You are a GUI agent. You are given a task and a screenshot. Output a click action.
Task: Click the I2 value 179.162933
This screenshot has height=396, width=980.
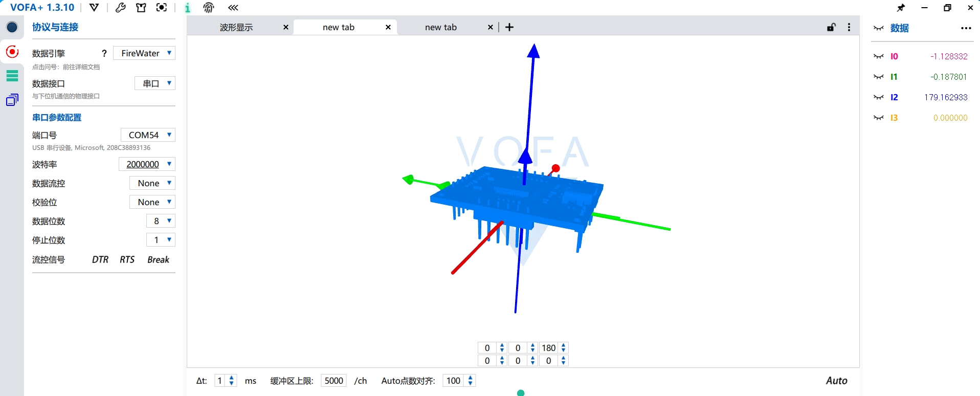[946, 97]
